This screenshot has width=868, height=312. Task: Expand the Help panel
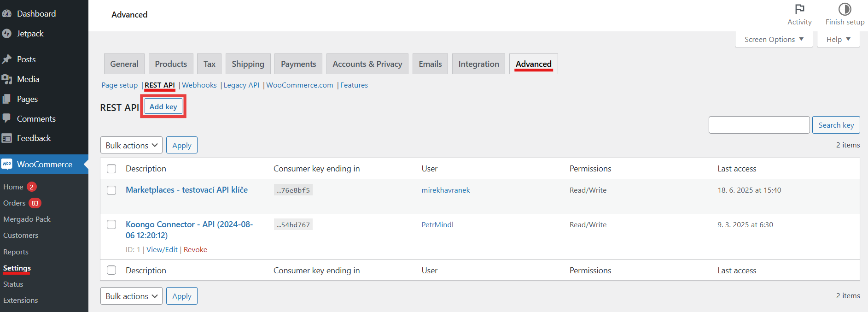[839, 40]
